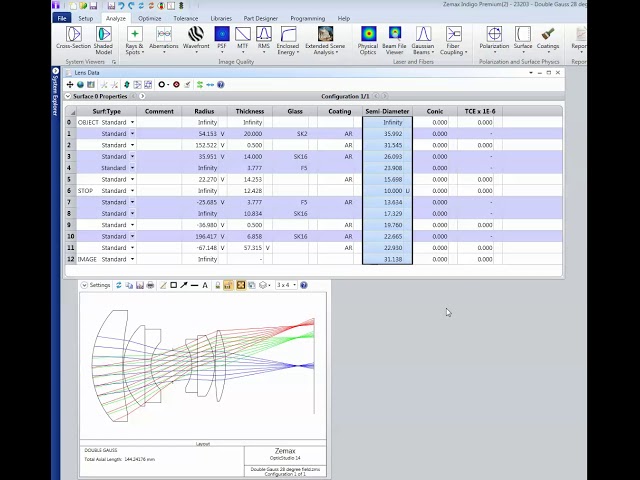
Task: Select the line annotation tool in Layout toolbar
Action: point(194,285)
